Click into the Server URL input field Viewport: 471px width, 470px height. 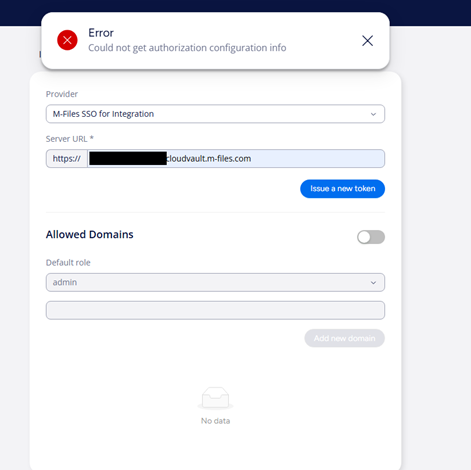(236, 159)
